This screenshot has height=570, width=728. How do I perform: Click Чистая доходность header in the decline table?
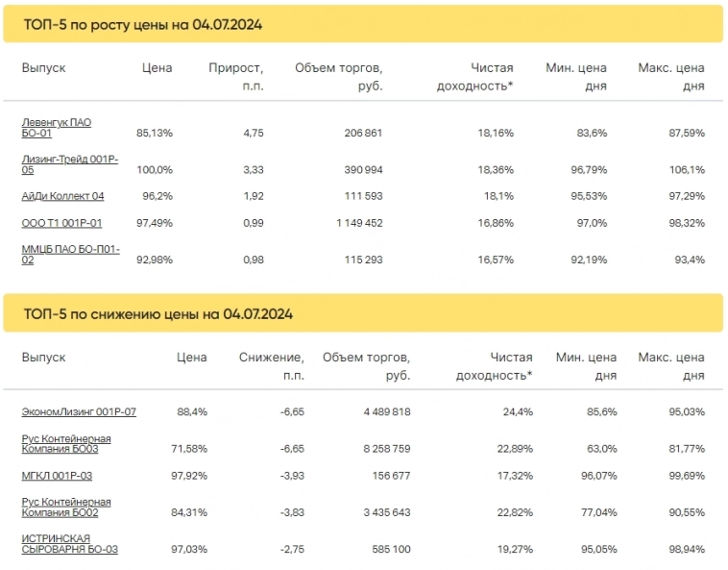point(497,366)
